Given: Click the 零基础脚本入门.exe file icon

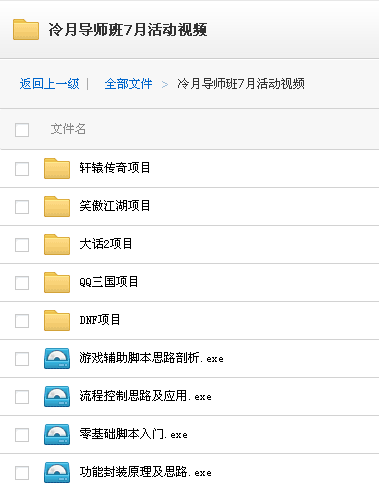Looking at the screenshot, I should coord(57,434).
